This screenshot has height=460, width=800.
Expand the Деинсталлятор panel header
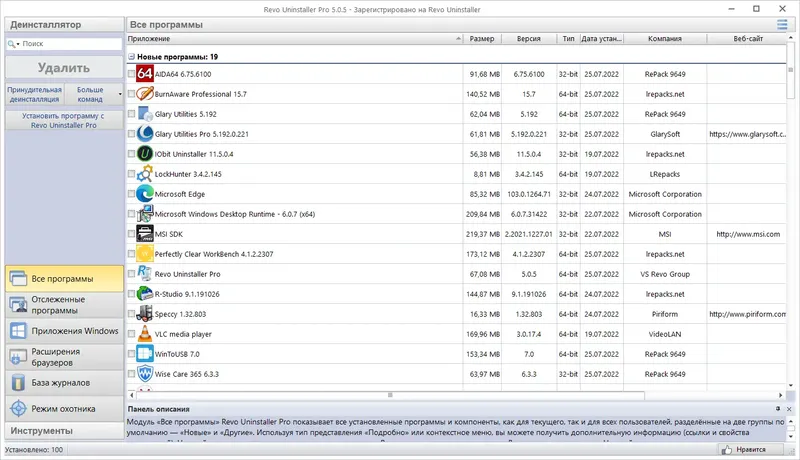coord(64,24)
